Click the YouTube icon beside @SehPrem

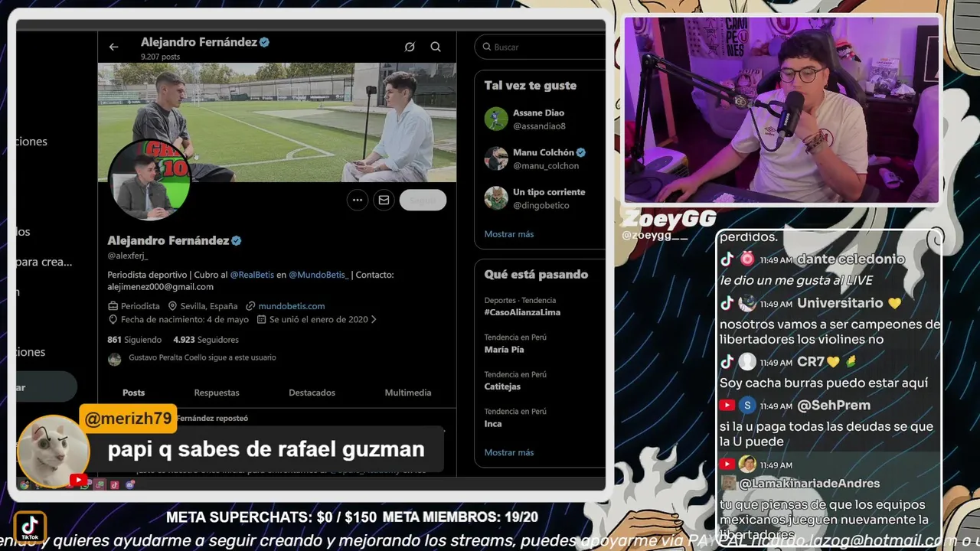(727, 406)
